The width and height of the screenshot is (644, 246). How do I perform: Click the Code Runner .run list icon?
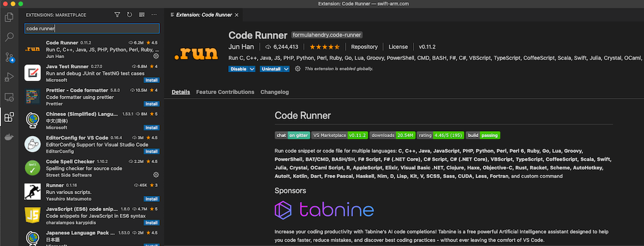(x=32, y=49)
